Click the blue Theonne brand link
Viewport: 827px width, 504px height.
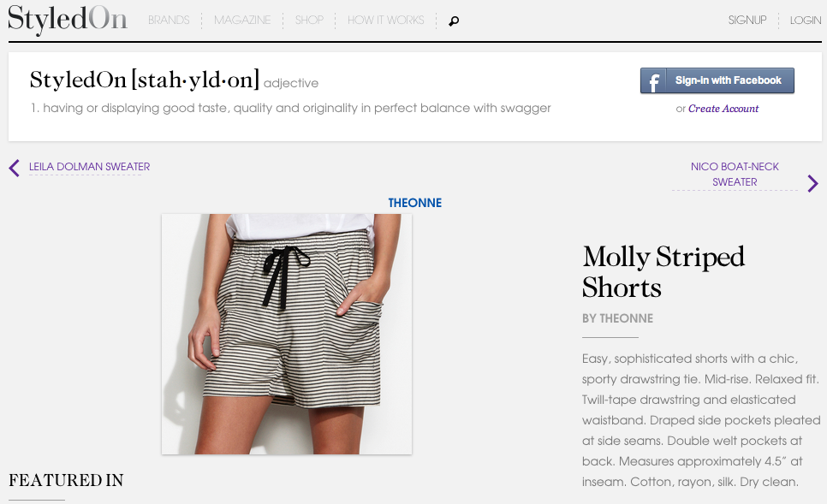415,203
